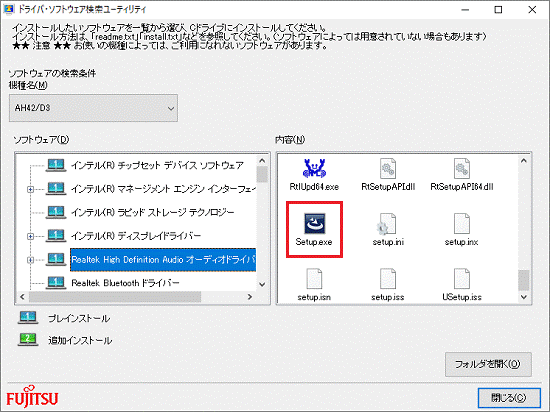Click the software list horizontal scrollbar thumb
550x412 pixels.
115,297
